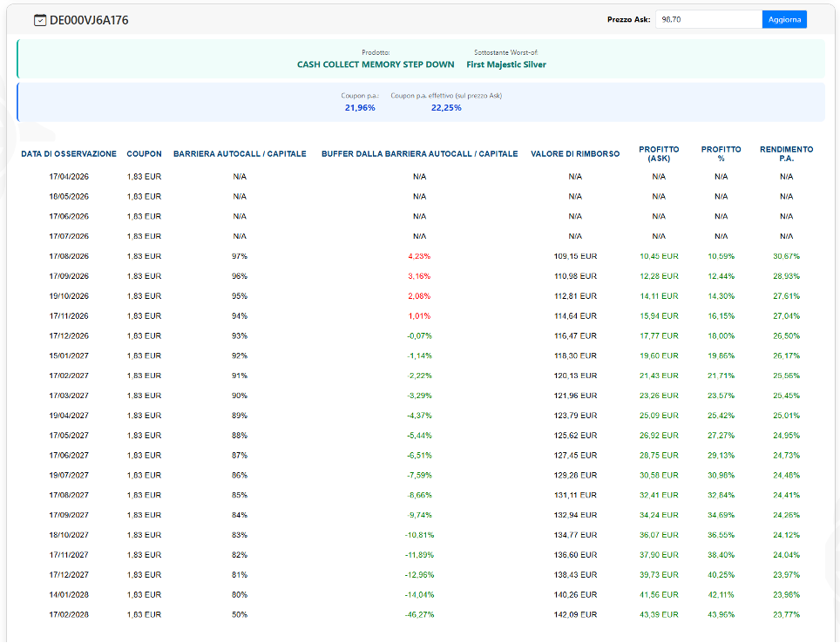Viewport: 840px width, 643px height.
Task: Click the calendar icon beside DE000VJ6A176
Action: (40, 20)
